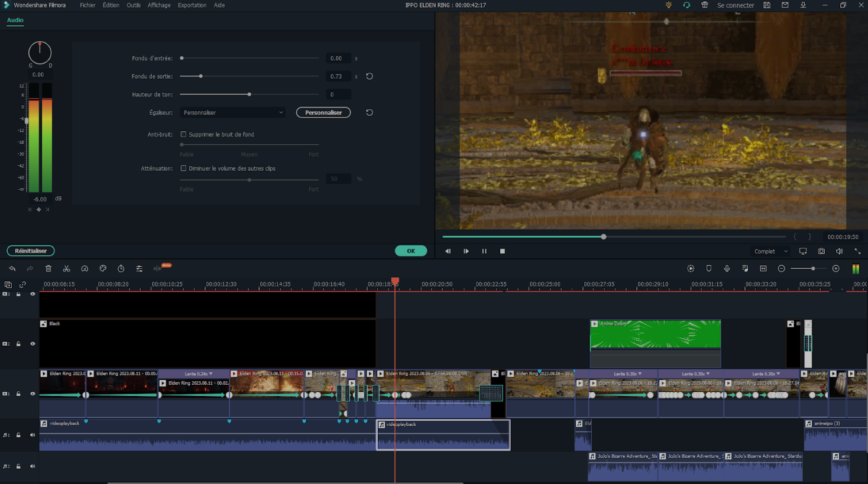Open the Aide menu

219,5
